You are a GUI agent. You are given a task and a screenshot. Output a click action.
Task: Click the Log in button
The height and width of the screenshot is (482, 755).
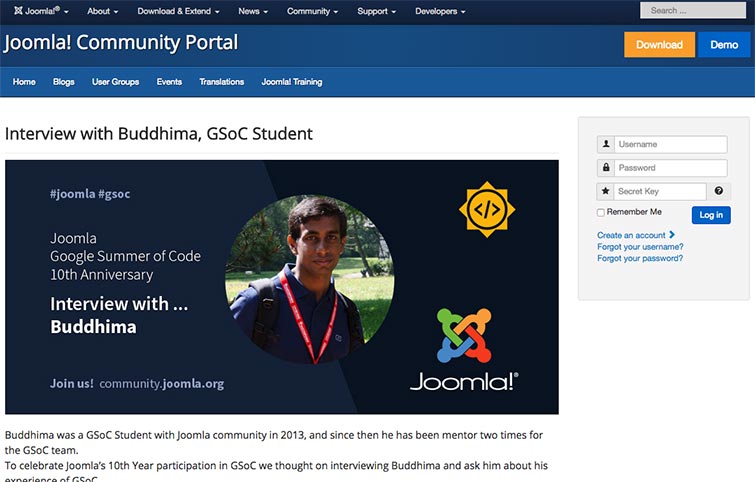click(x=711, y=215)
